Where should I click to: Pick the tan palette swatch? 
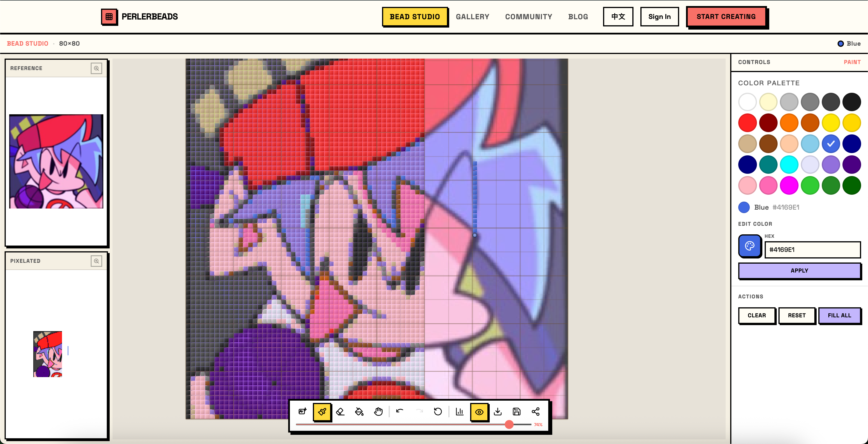click(747, 144)
